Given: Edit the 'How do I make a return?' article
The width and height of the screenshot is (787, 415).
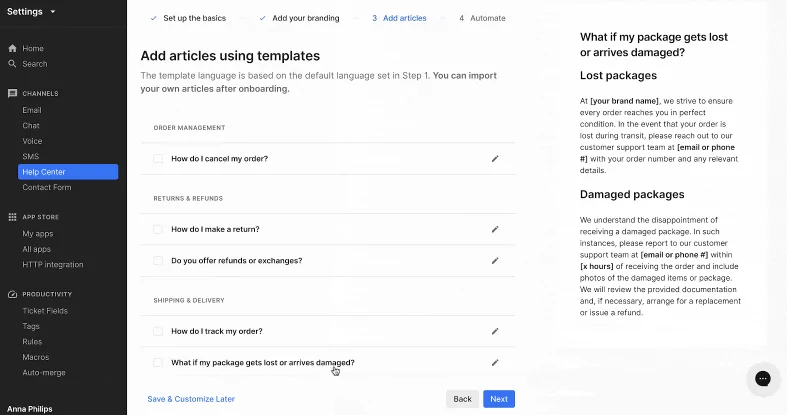Looking at the screenshot, I should click(495, 229).
